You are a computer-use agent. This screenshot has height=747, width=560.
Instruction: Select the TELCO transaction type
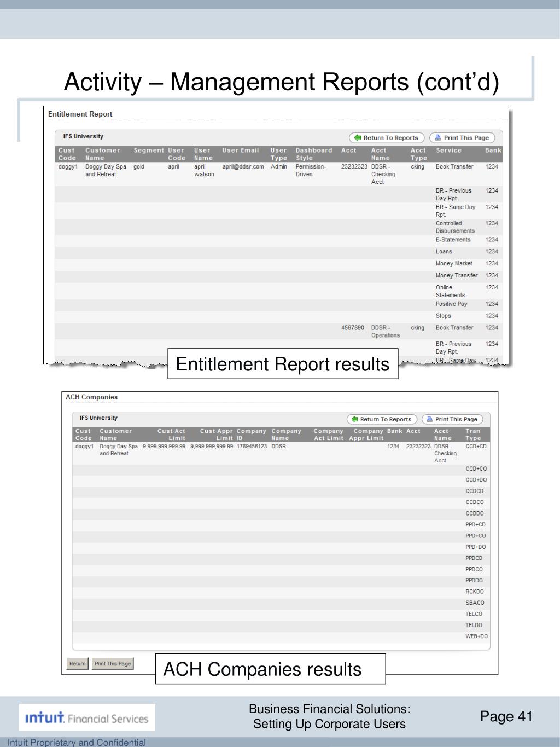point(474,614)
